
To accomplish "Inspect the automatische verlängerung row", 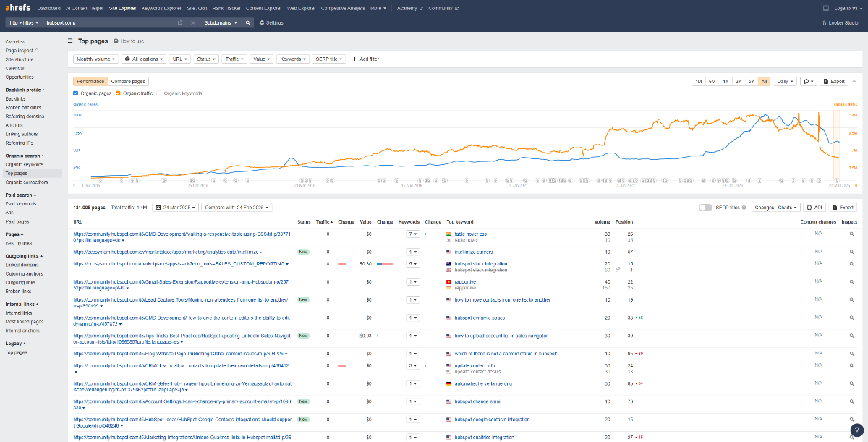I will click(x=852, y=383).
